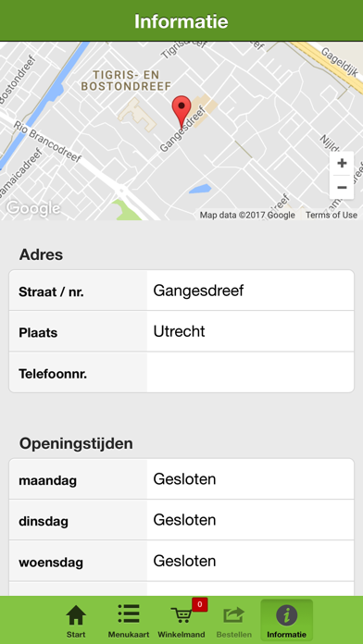Zoom in with the map plus button
The width and height of the screenshot is (363, 644).
342,164
